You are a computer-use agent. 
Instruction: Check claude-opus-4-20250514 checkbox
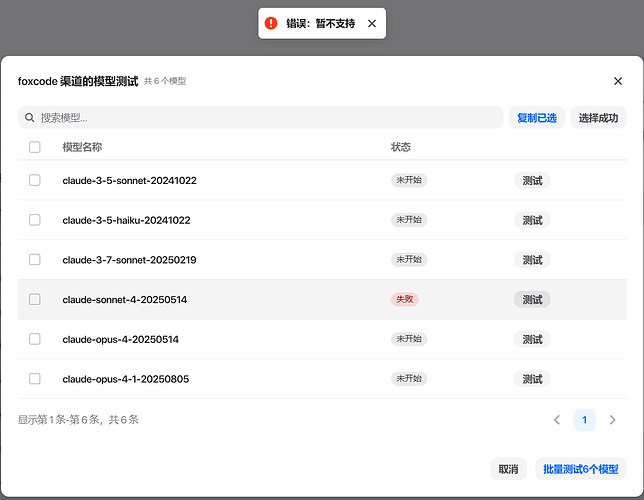[34, 339]
